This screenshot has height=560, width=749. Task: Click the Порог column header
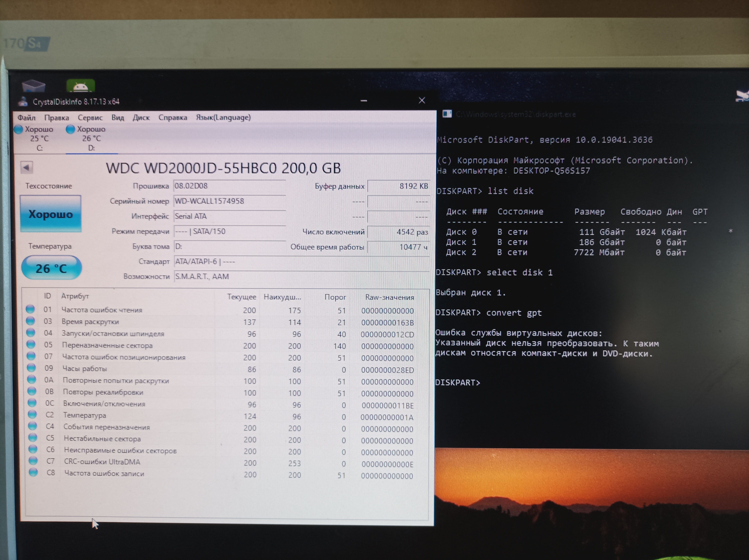coord(335,297)
